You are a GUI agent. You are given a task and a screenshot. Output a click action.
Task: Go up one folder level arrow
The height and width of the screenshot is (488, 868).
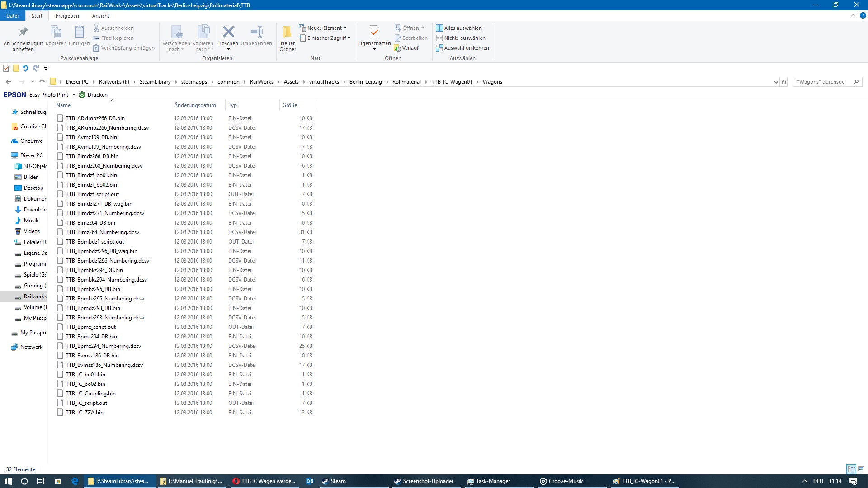pos(42,82)
